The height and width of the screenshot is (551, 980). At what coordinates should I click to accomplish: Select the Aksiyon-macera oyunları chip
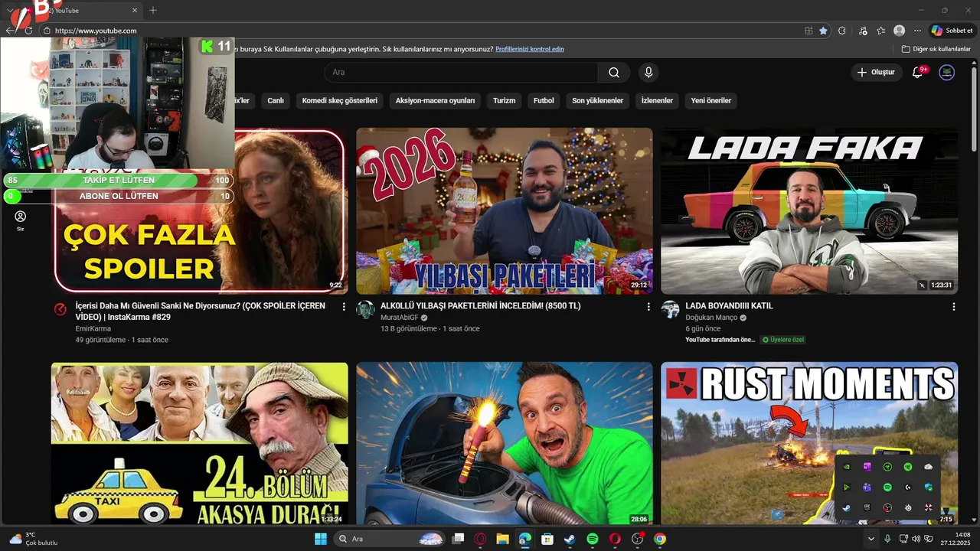click(435, 100)
